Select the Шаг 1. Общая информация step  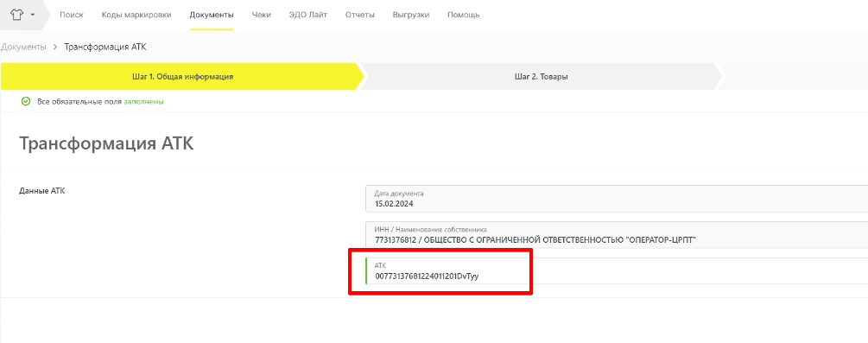coord(183,77)
